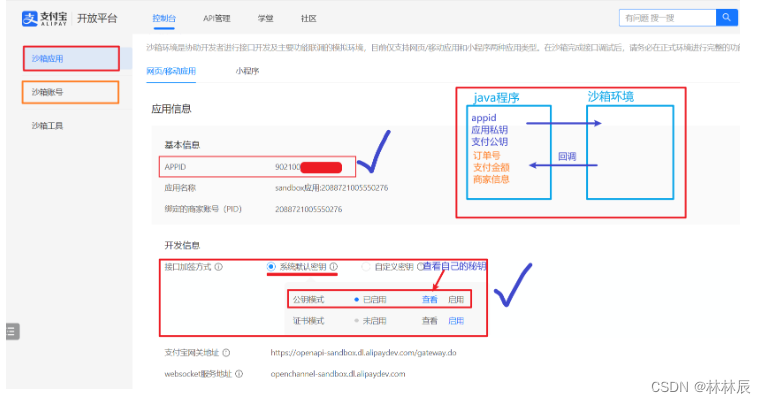Click the Alipay logo icon

pos(29,19)
